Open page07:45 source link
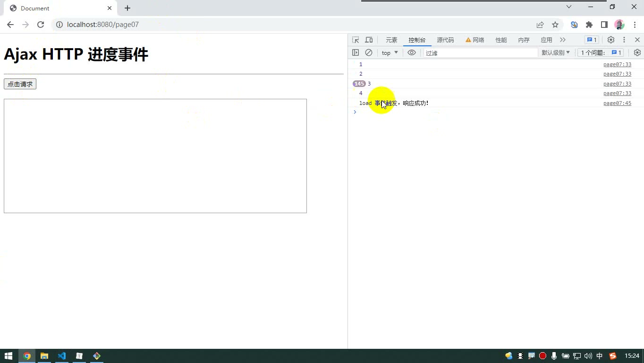 [617, 103]
